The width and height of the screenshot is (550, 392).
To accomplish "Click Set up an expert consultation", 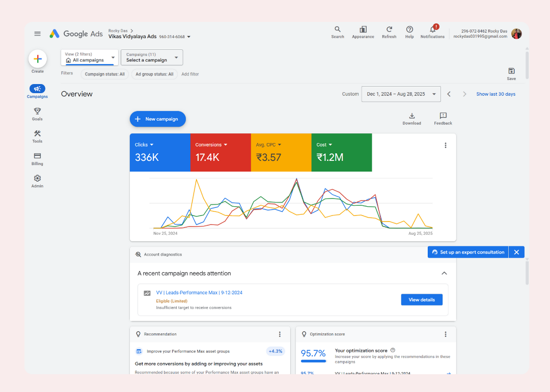I will [468, 252].
